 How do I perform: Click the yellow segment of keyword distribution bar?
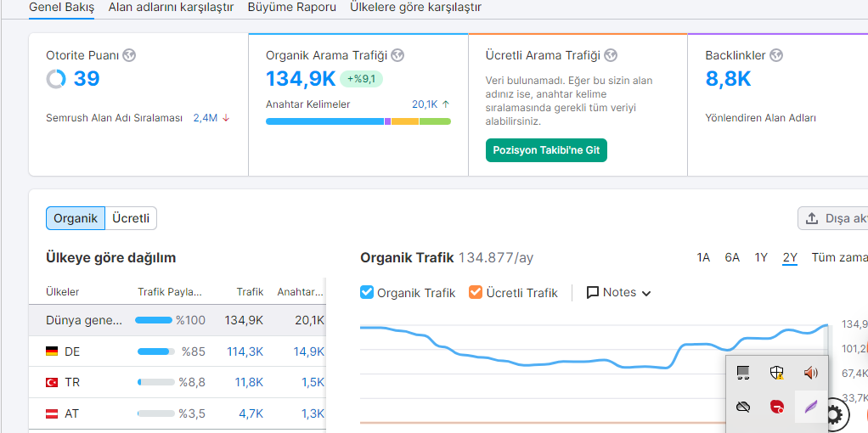[405, 121]
